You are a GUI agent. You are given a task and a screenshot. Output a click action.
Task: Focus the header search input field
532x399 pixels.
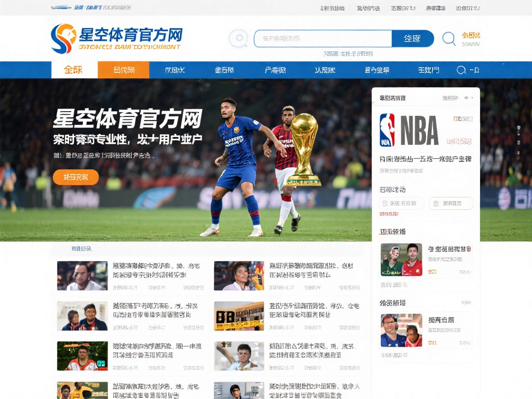(x=322, y=38)
